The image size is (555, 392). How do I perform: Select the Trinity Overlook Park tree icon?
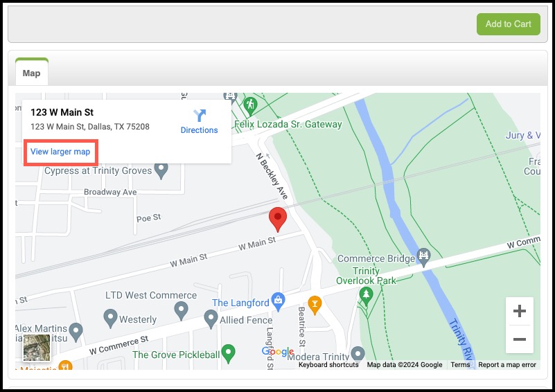(366, 296)
